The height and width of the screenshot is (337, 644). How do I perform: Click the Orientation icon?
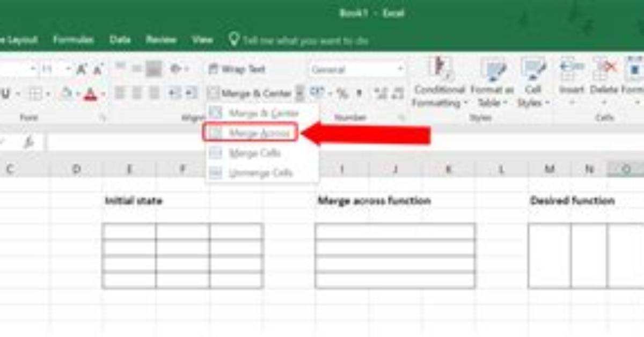[175, 68]
